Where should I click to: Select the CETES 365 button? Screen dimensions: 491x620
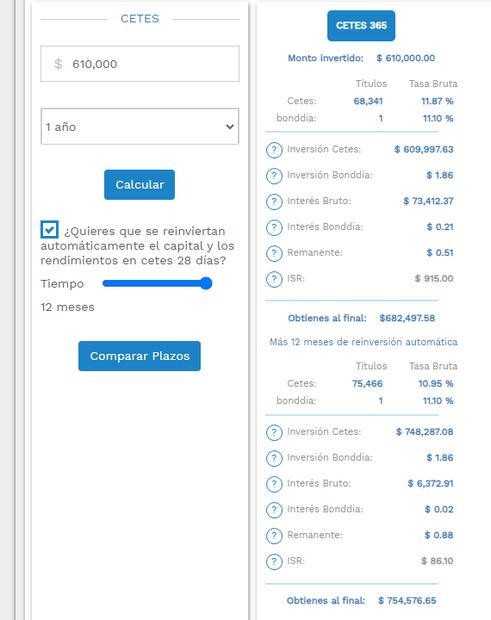(x=361, y=26)
